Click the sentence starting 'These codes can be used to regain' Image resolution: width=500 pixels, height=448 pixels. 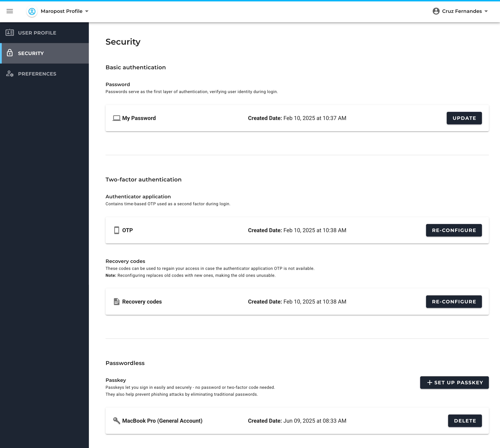[x=210, y=268]
